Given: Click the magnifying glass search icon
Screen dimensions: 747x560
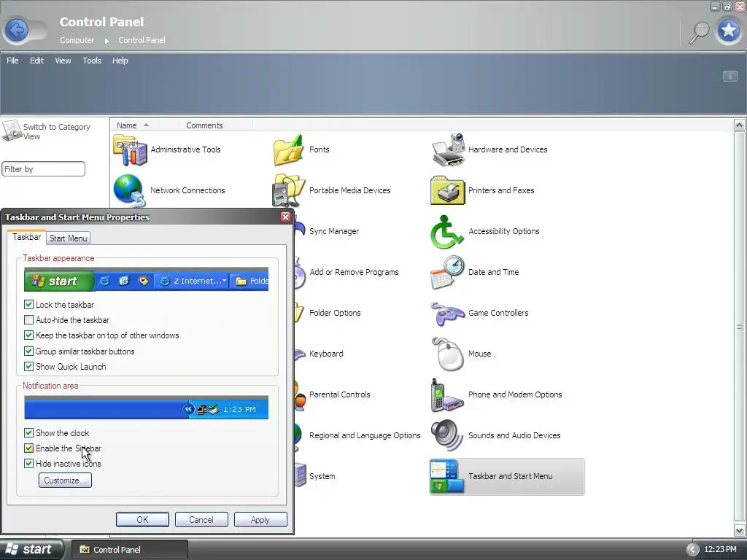Looking at the screenshot, I should pyautogui.click(x=699, y=32).
